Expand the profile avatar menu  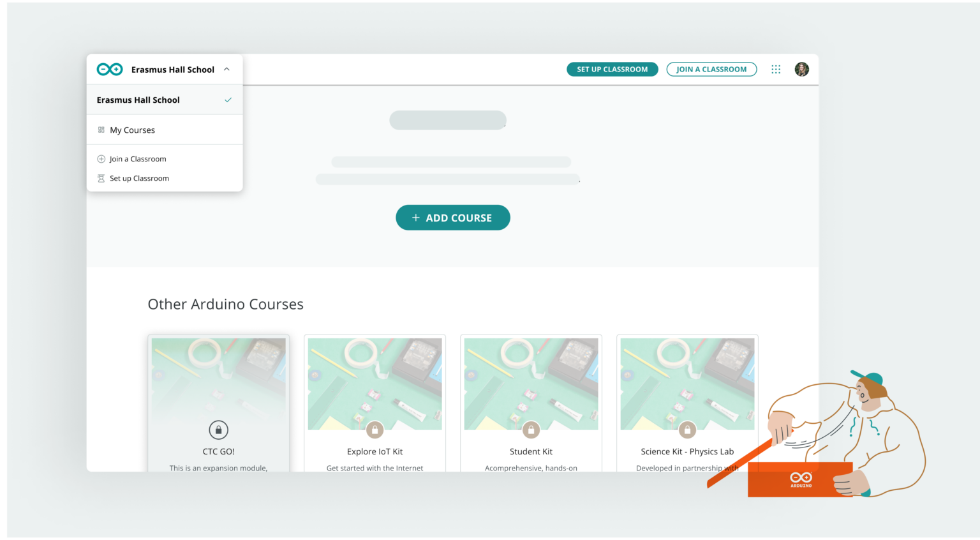coord(802,69)
